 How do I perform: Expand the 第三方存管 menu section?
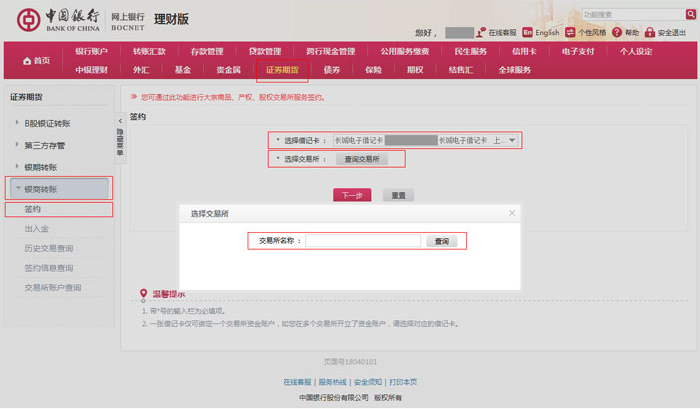(16, 145)
